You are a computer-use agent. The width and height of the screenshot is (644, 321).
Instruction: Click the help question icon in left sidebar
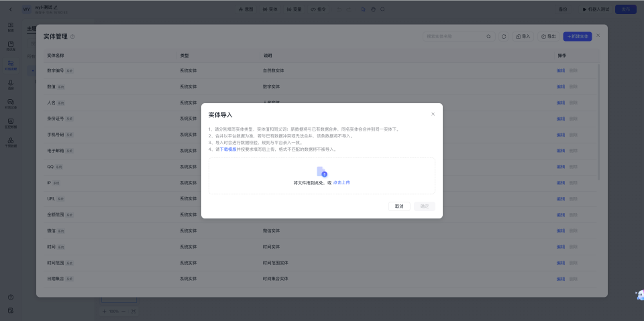click(11, 297)
